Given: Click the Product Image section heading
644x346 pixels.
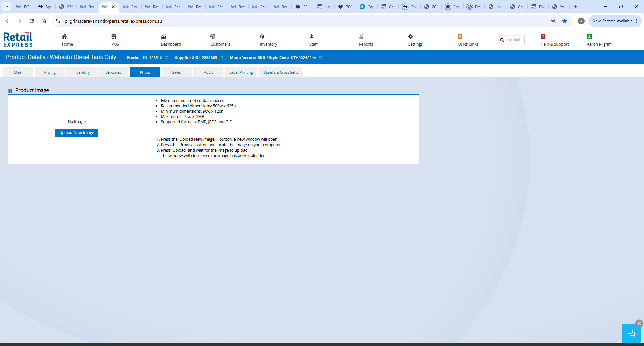Looking at the screenshot, I should (32, 90).
